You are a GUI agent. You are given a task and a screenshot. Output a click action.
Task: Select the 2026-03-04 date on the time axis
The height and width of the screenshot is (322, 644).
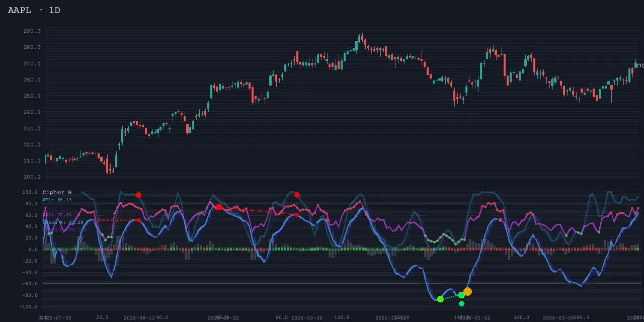pos(558,317)
